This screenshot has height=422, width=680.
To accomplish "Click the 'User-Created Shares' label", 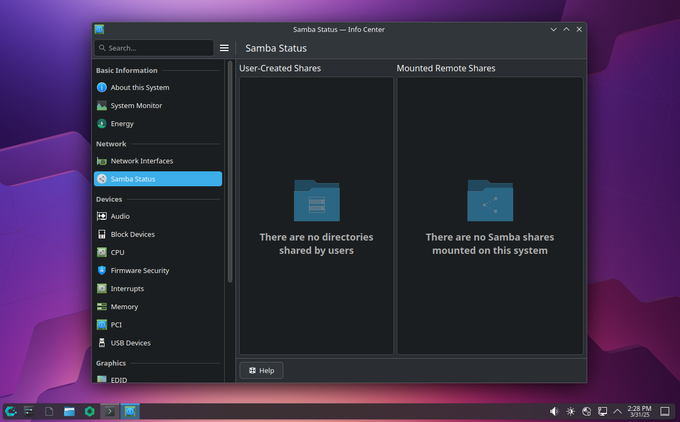I will [280, 69].
